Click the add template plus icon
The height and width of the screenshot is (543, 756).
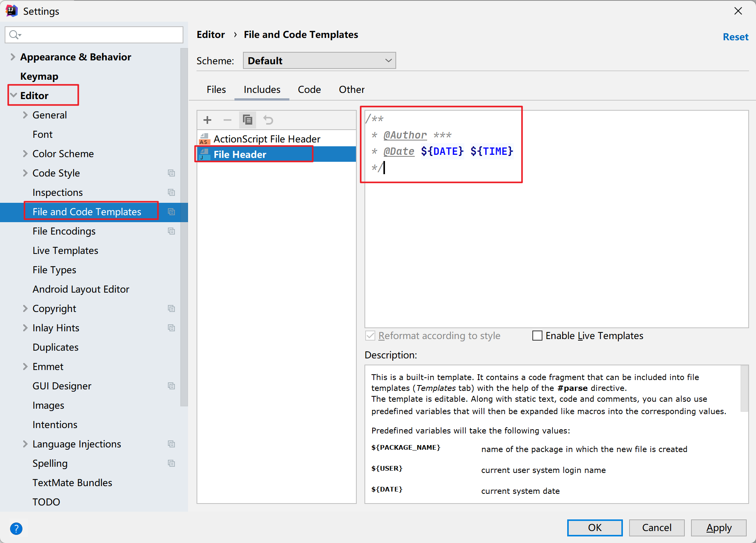pyautogui.click(x=207, y=120)
